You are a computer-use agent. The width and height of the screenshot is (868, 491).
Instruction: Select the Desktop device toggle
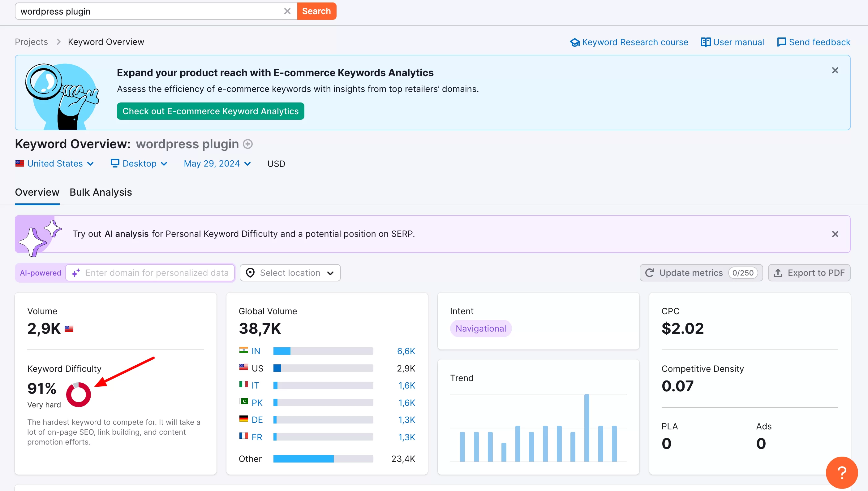pyautogui.click(x=138, y=163)
